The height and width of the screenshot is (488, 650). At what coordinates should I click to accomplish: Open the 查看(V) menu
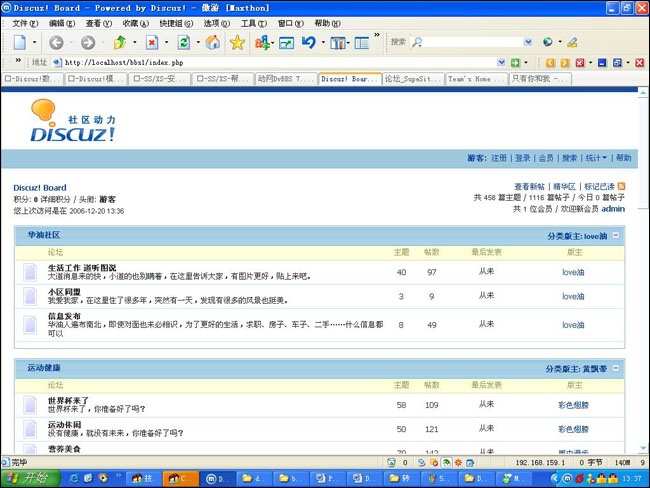coord(99,24)
